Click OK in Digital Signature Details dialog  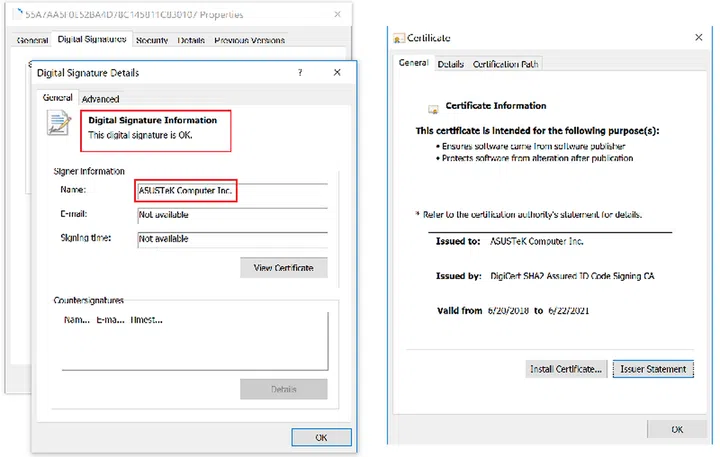tap(321, 437)
